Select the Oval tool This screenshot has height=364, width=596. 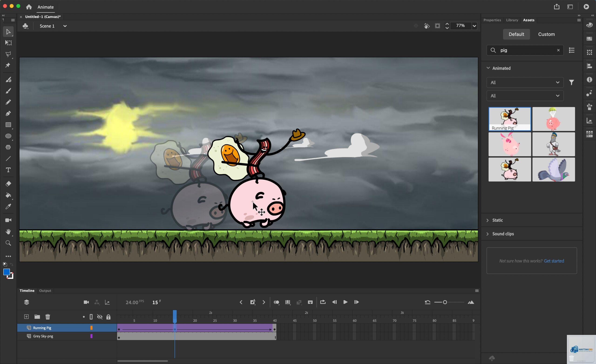click(x=8, y=136)
